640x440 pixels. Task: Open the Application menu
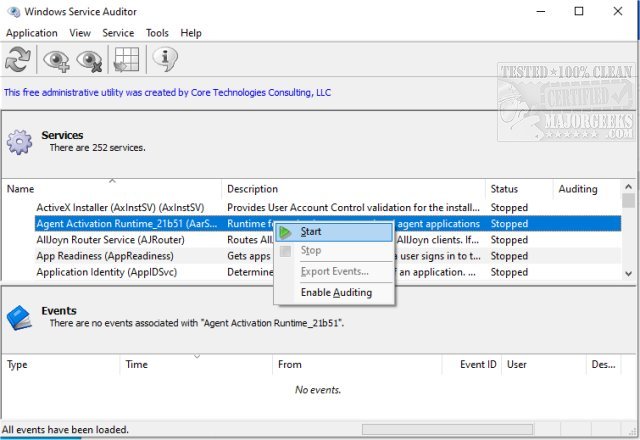[31, 33]
